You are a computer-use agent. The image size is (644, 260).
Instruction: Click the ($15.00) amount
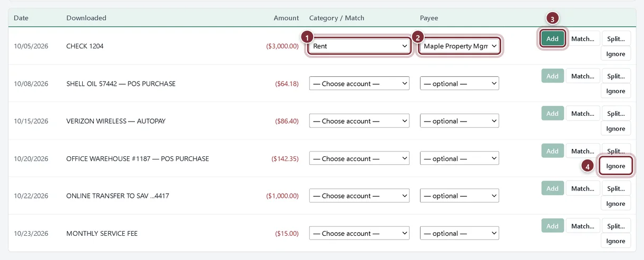coord(287,233)
